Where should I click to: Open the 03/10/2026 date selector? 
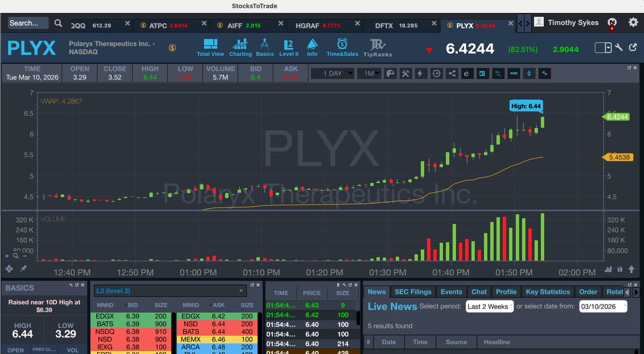pos(603,307)
